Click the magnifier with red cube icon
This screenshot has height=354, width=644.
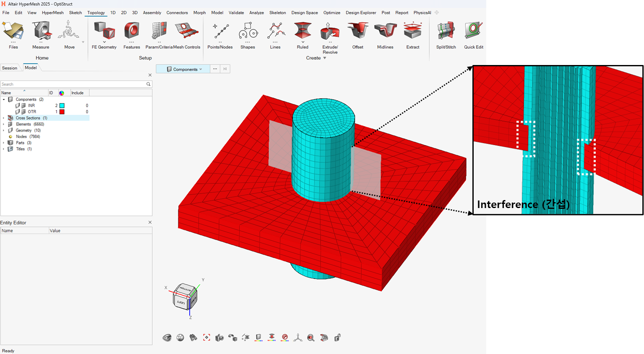click(311, 338)
